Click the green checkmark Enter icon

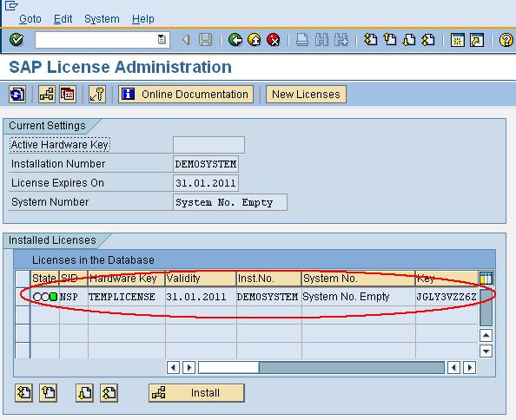pyautogui.click(x=17, y=40)
